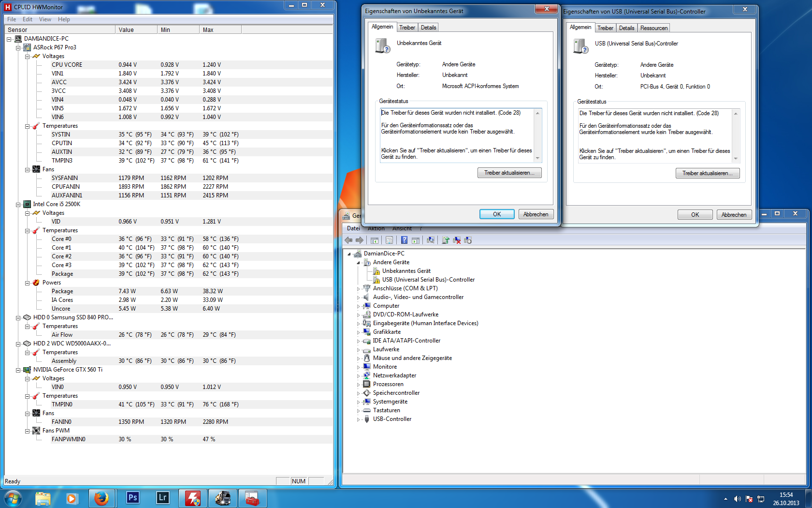The width and height of the screenshot is (812, 508).
Task: Open Lightroom from the taskbar
Action: point(162,498)
